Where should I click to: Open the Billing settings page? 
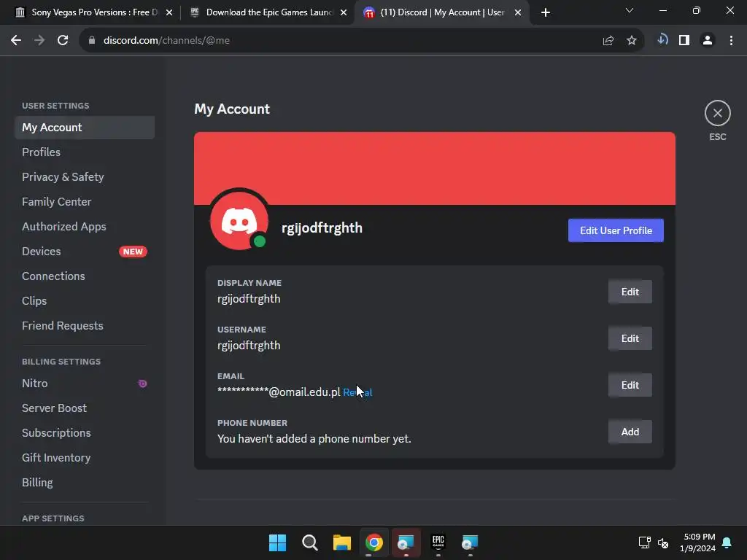click(85, 482)
